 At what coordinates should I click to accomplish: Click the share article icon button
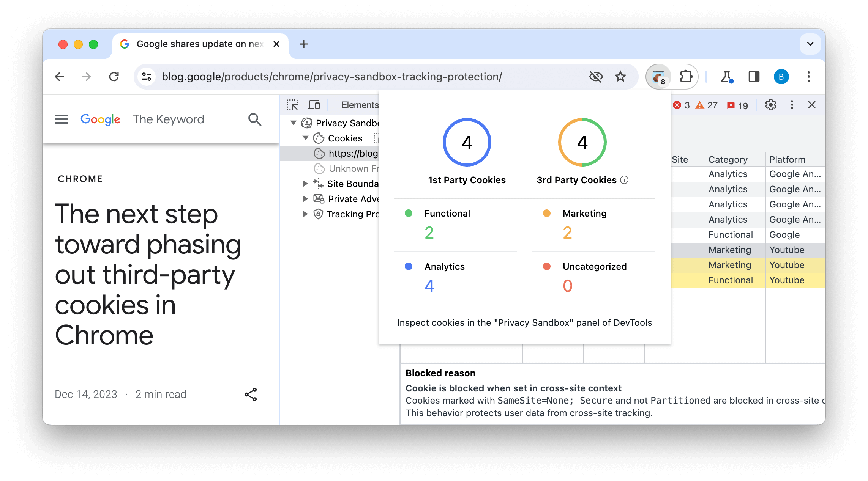coord(249,395)
